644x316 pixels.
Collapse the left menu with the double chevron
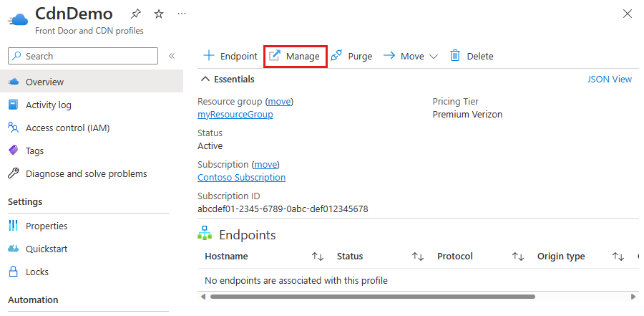tap(172, 56)
